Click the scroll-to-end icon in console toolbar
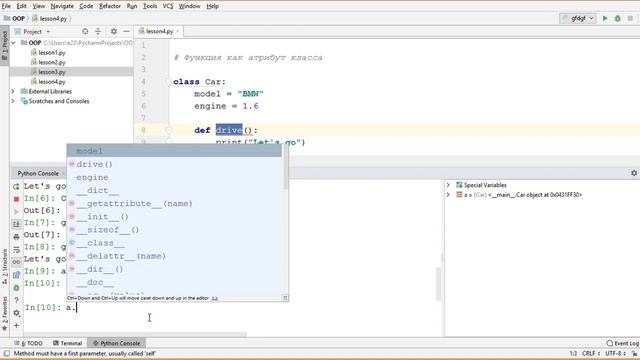The width and height of the screenshot is (640, 360). [16, 224]
